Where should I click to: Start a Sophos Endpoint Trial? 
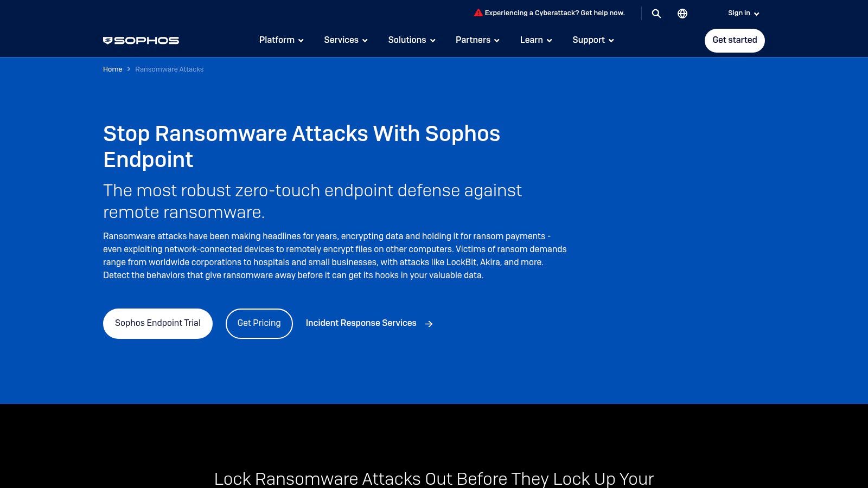point(157,323)
